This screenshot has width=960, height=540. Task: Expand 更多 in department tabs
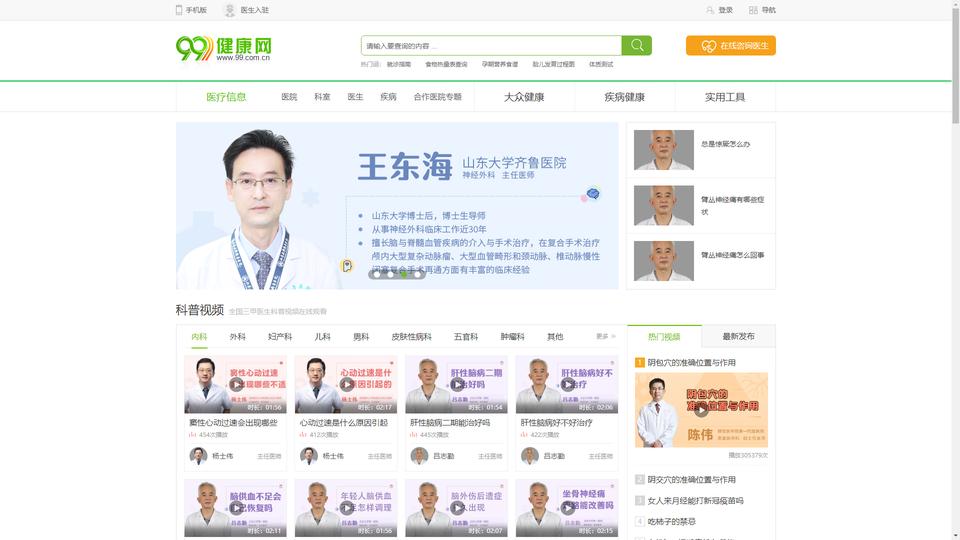606,336
